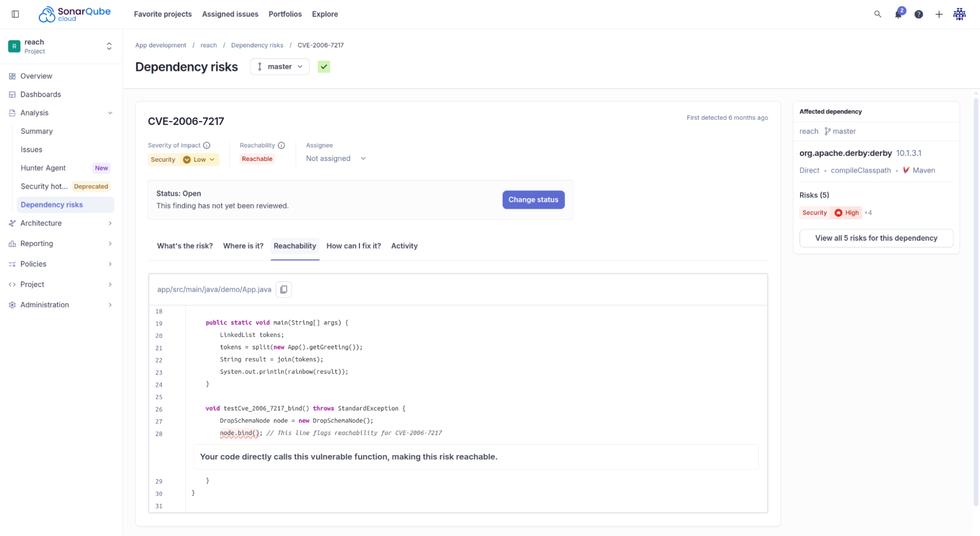Expand the Policies section
This screenshot has width=980, height=536.
(110, 264)
